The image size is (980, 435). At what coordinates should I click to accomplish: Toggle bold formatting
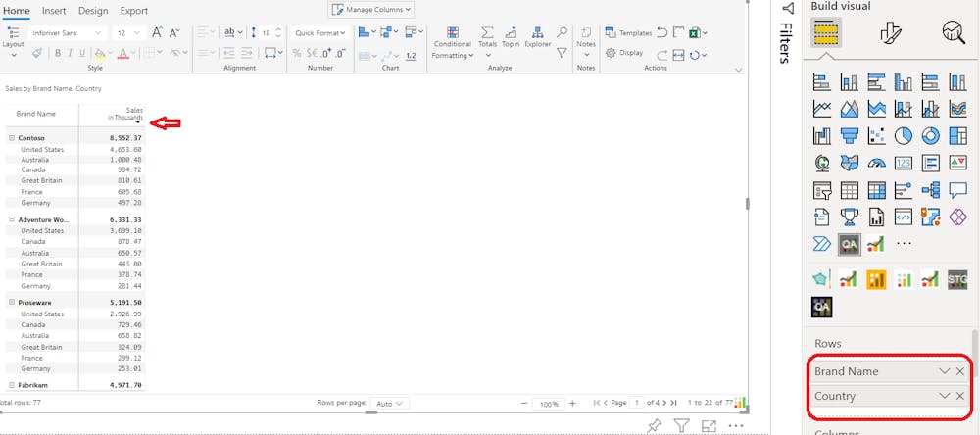coord(58,53)
